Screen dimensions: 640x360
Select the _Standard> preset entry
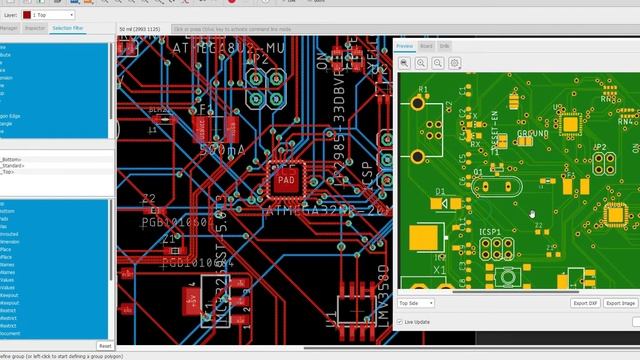[x=12, y=166]
